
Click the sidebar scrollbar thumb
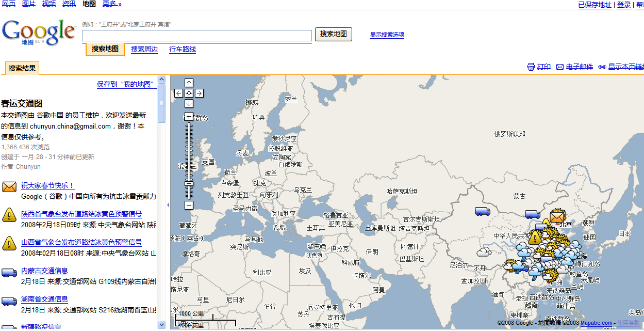[x=161, y=103]
